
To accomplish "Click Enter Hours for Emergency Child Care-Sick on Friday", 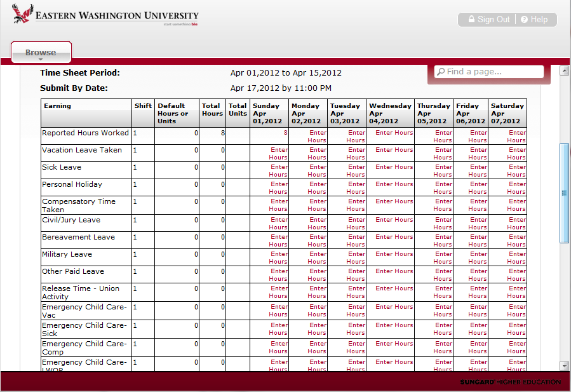I will click(x=478, y=328).
